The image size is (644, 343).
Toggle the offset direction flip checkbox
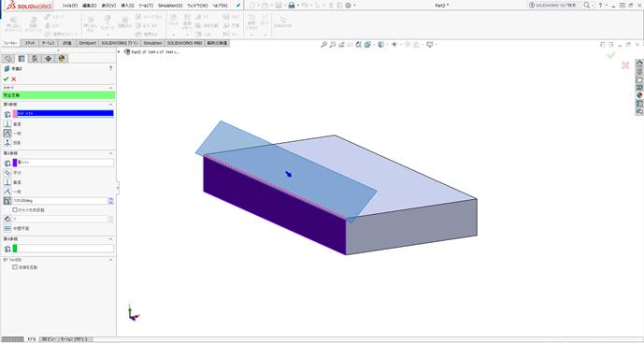[x=15, y=210]
